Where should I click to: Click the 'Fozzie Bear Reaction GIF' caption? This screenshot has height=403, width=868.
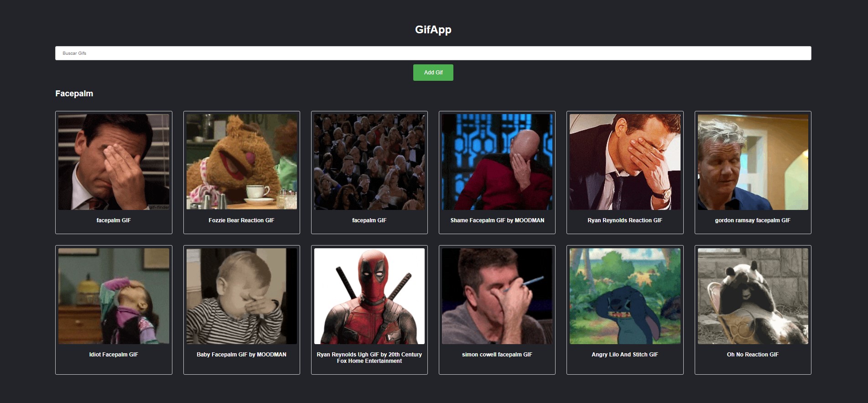pos(241,220)
